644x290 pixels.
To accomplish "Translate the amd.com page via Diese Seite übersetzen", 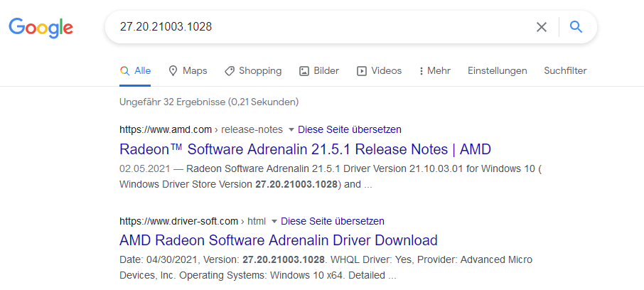I will pyautogui.click(x=349, y=129).
